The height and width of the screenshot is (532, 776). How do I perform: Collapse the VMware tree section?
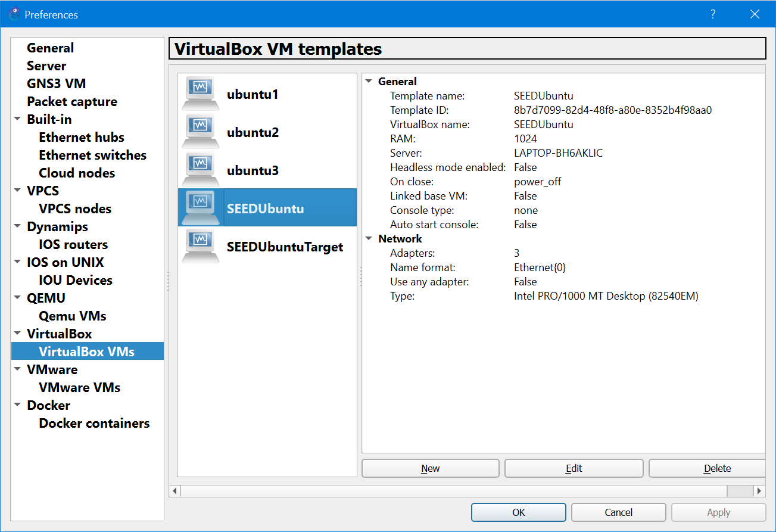tap(17, 369)
